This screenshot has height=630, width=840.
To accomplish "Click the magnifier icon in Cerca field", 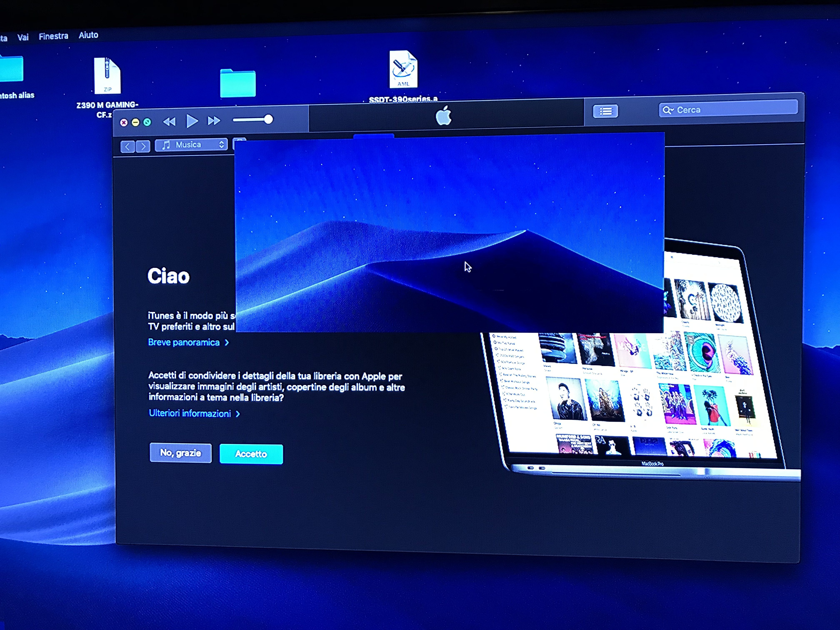I will click(667, 110).
